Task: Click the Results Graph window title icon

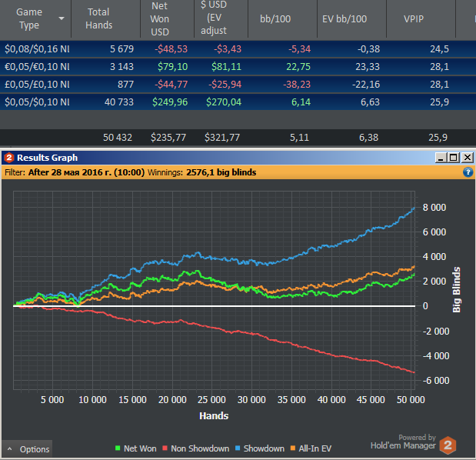Action: (8, 158)
